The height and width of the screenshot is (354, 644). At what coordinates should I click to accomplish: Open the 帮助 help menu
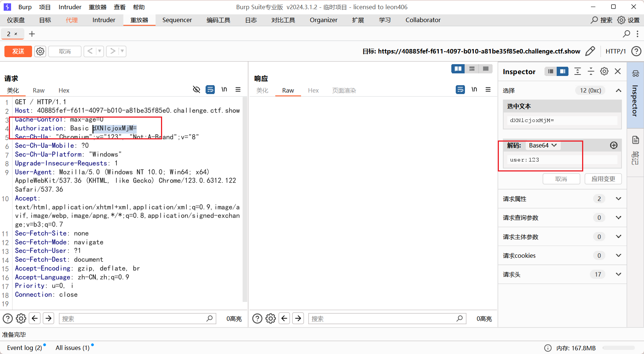click(x=139, y=7)
